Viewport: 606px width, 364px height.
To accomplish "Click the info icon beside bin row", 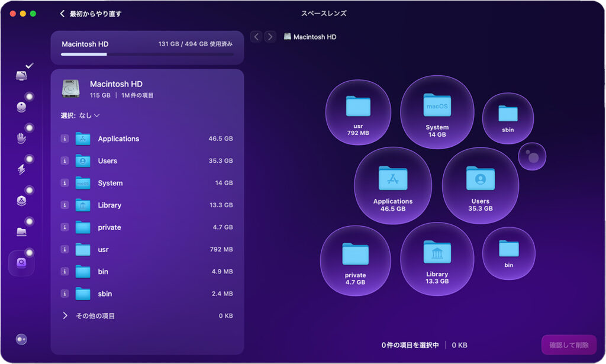I will 65,271.
